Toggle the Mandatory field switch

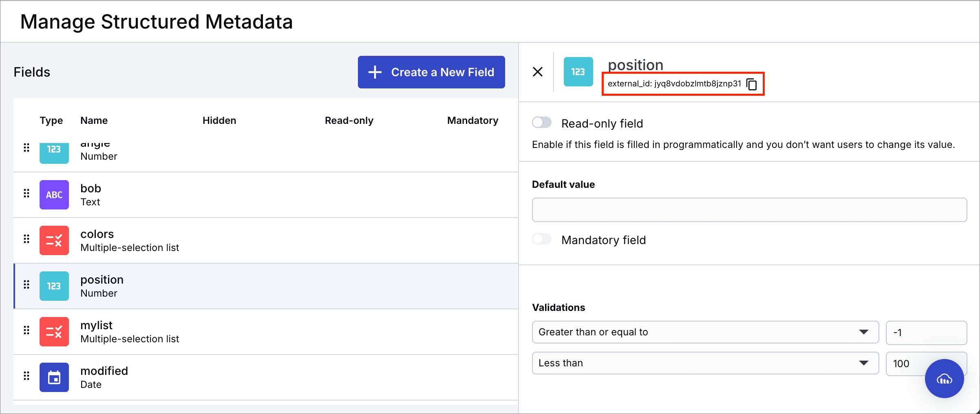click(x=542, y=239)
